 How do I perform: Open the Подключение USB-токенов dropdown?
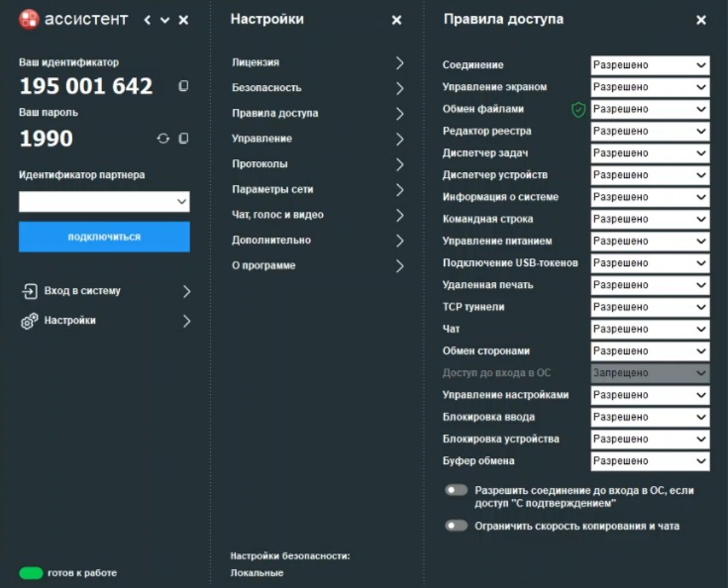pos(650,263)
